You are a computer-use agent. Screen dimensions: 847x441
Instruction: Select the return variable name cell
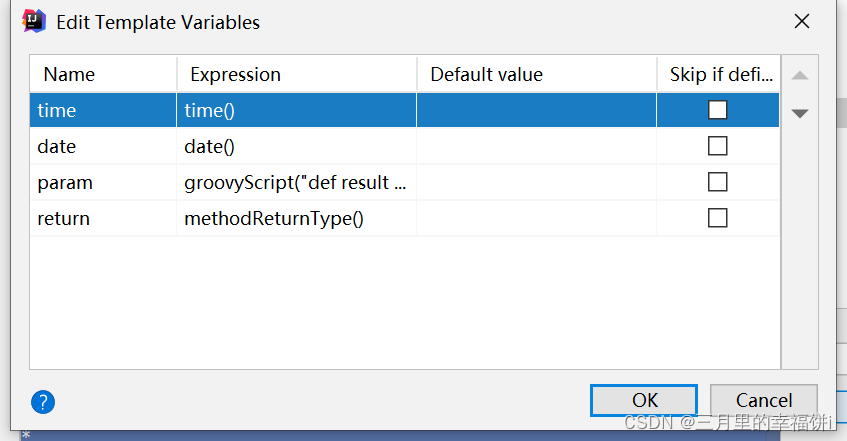(102, 218)
